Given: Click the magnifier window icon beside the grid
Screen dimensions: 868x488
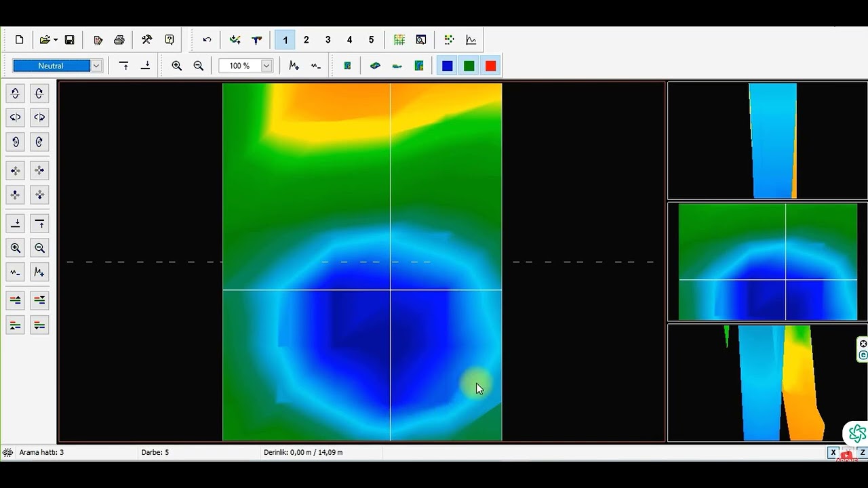Looking at the screenshot, I should pyautogui.click(x=421, y=40).
